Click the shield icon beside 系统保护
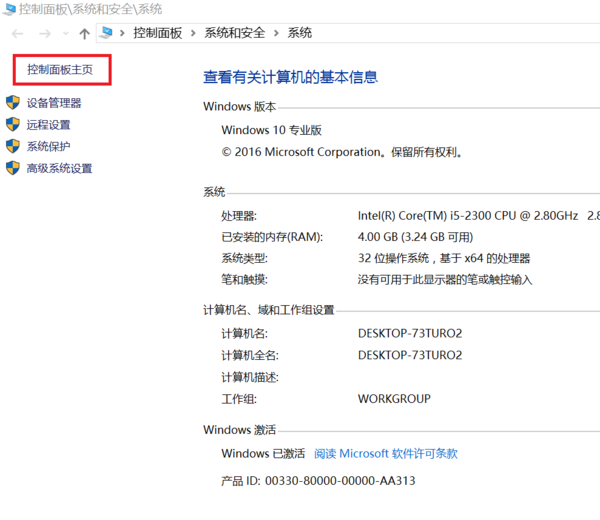600x520 pixels. 13,147
